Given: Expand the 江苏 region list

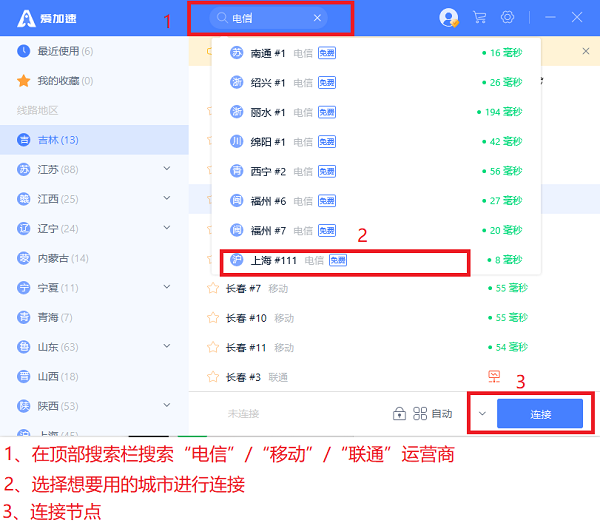Looking at the screenshot, I should coord(167,168).
